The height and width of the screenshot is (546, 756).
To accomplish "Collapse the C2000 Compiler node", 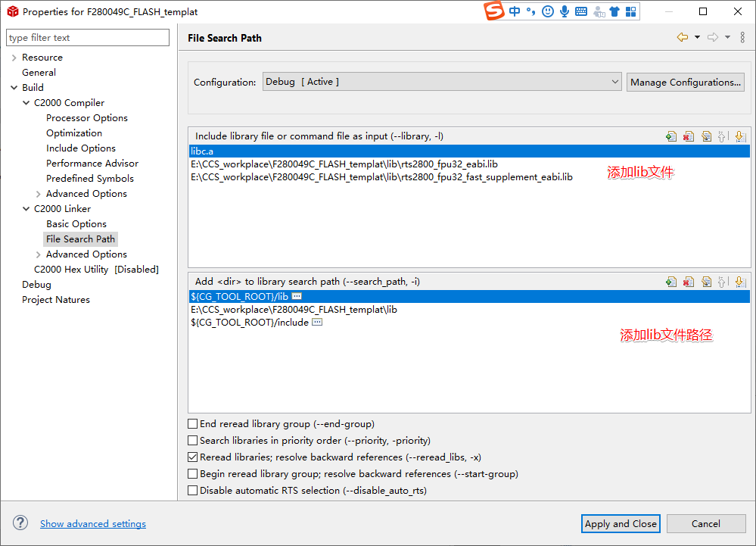I will coord(26,103).
